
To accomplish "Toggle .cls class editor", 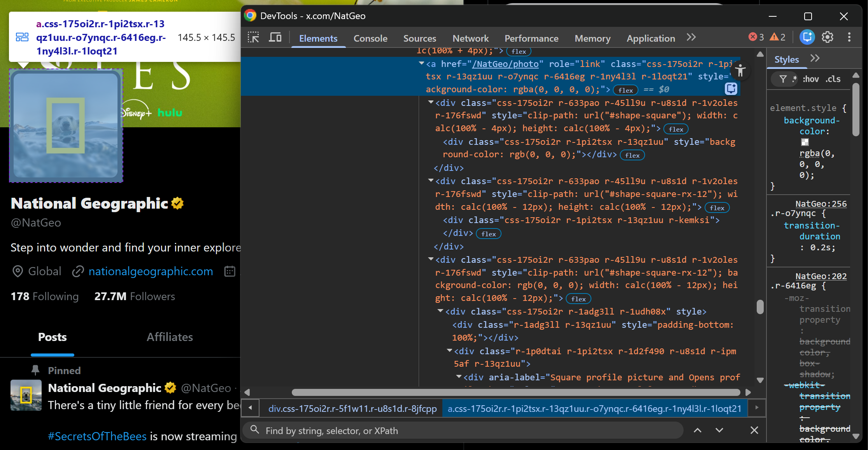I will coord(833,79).
